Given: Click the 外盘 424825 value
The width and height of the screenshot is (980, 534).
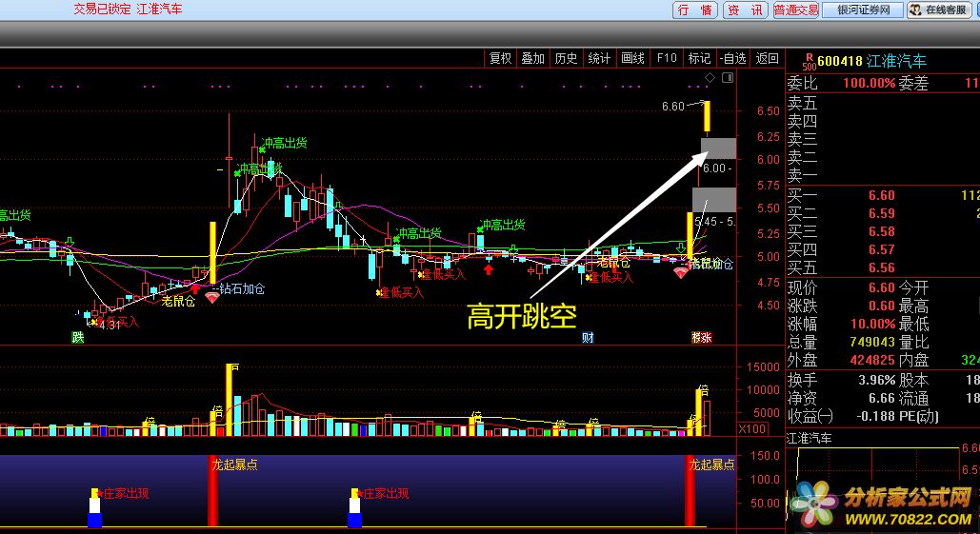Looking at the screenshot, I should [872, 361].
